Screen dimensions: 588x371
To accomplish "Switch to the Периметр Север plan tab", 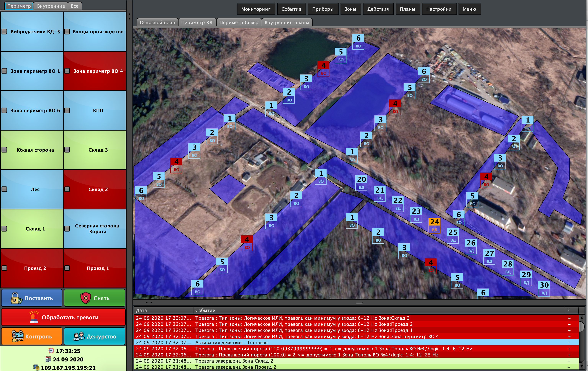I will (x=239, y=22).
